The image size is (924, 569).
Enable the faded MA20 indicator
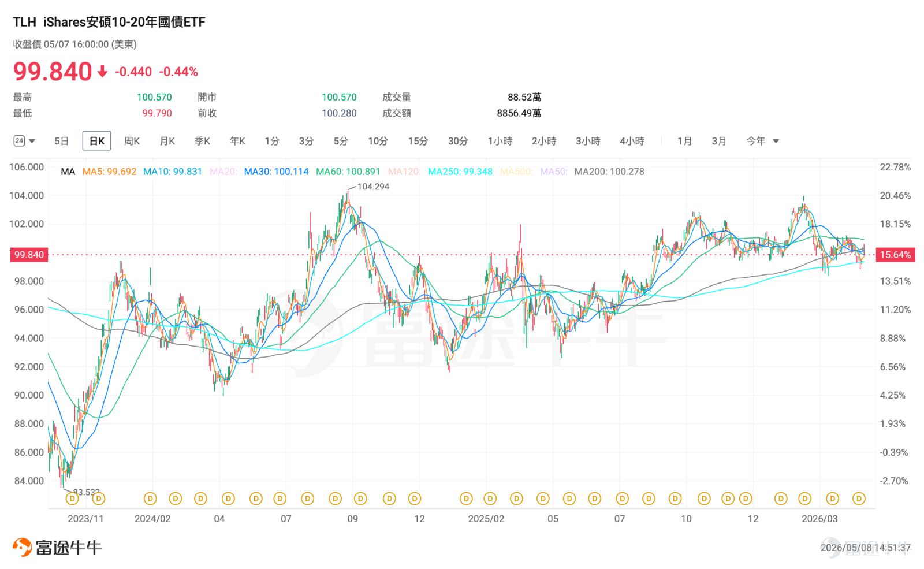point(223,172)
